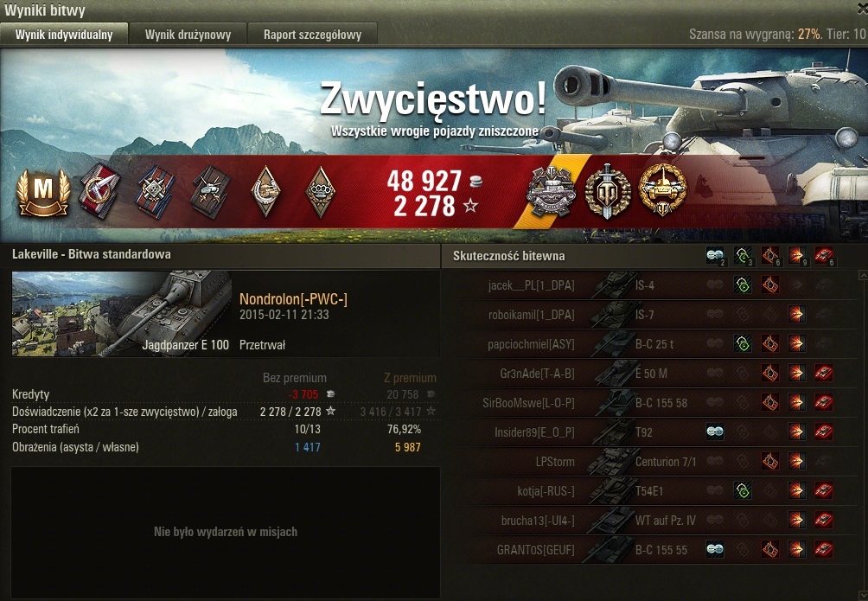Click the Mastery badge M medal
The image size is (868, 601).
[x=43, y=192]
